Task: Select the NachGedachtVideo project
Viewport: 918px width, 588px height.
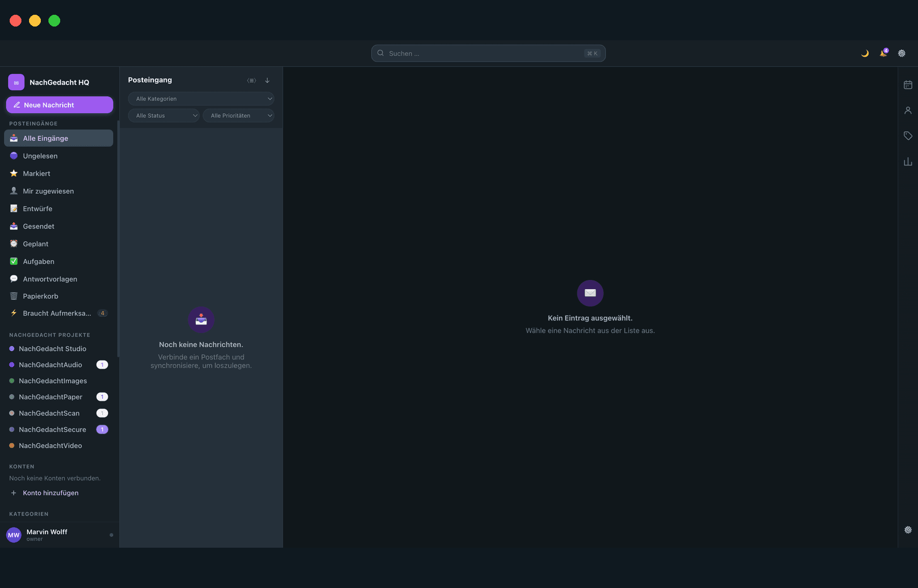Action: (x=59, y=446)
